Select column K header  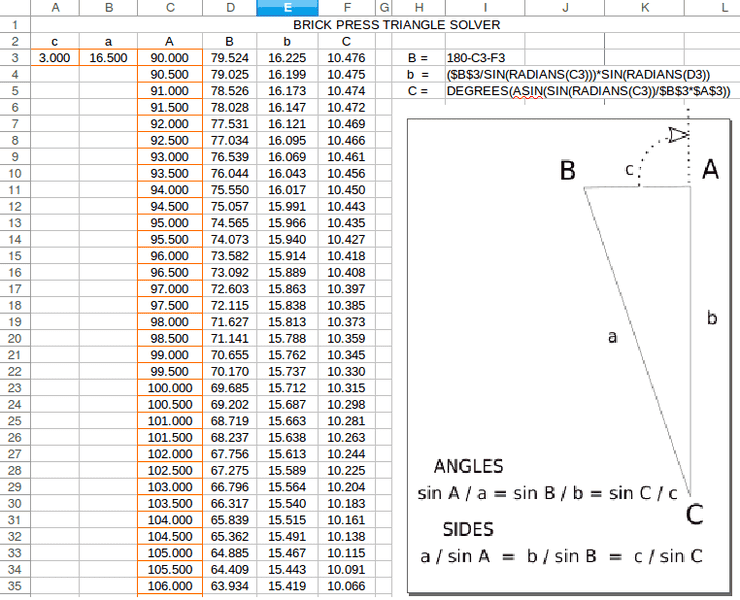click(644, 8)
